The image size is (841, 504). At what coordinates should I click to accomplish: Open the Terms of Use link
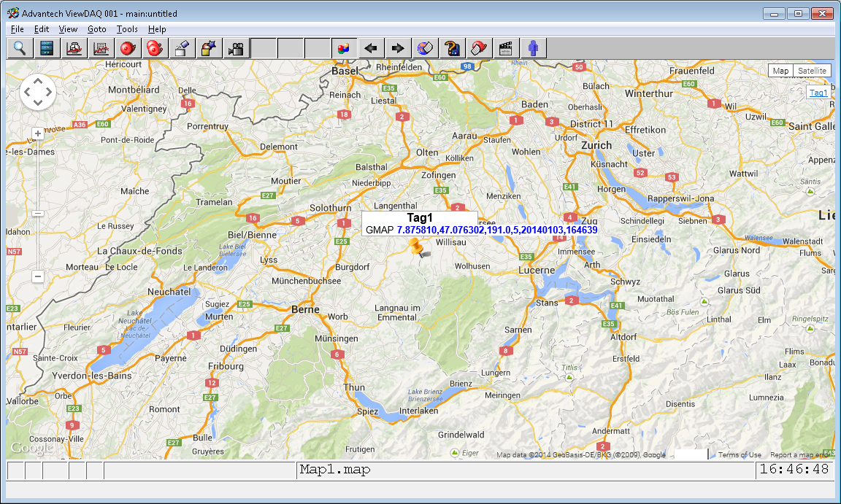(x=739, y=455)
